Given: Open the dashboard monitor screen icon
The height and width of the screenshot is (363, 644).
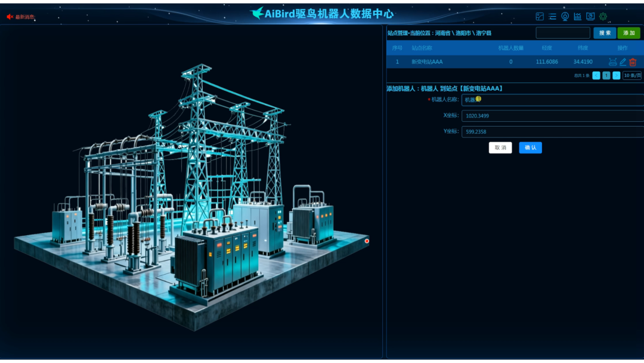Looking at the screenshot, I should pyautogui.click(x=590, y=17).
